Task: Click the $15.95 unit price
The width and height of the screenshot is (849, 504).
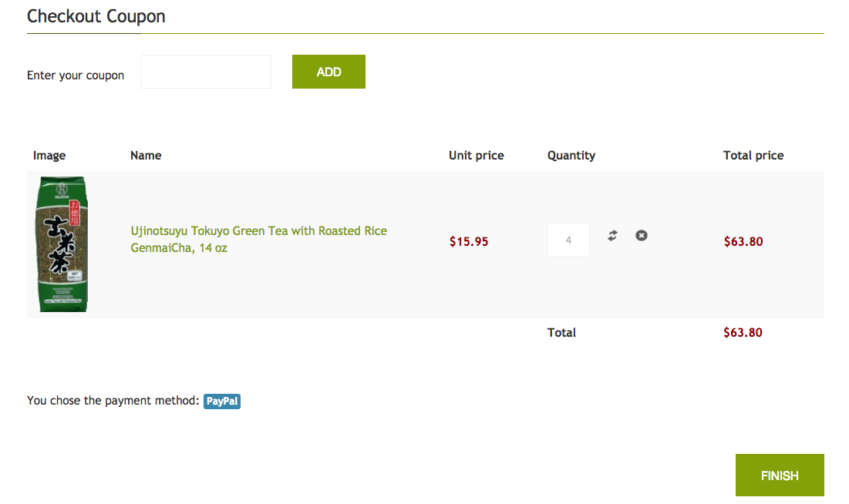Action: click(x=469, y=241)
